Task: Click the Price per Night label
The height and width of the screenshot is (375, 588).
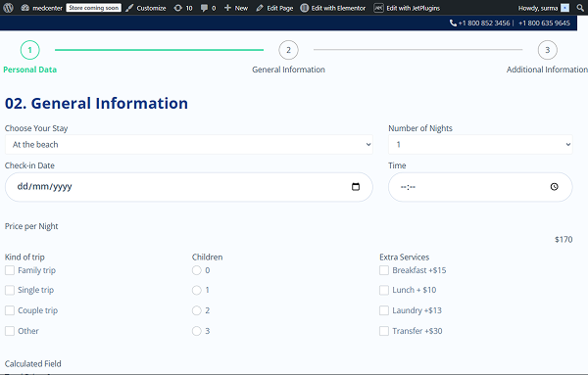Action: pos(31,226)
